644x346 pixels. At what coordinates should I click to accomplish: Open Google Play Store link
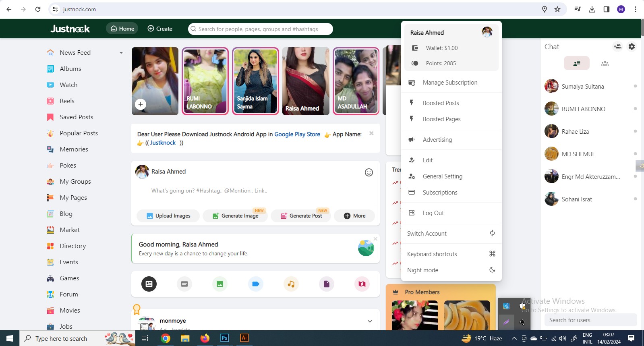297,134
